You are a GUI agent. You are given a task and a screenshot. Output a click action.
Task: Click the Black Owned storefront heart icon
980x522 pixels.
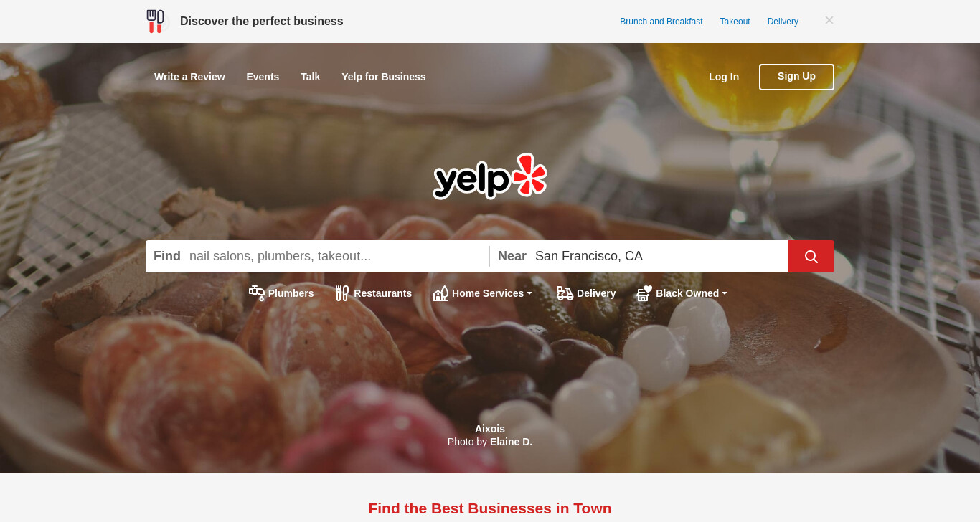[x=644, y=293]
